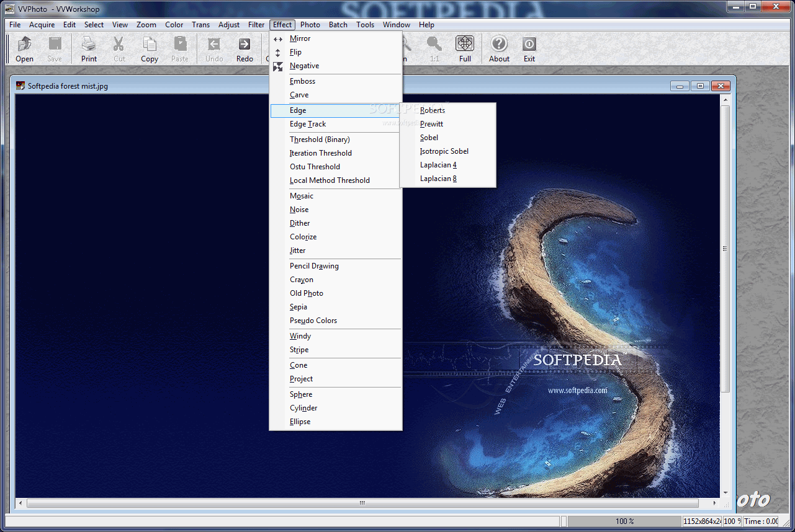Open the Filter menu
Viewport: 795px width, 532px height.
(x=256, y=25)
